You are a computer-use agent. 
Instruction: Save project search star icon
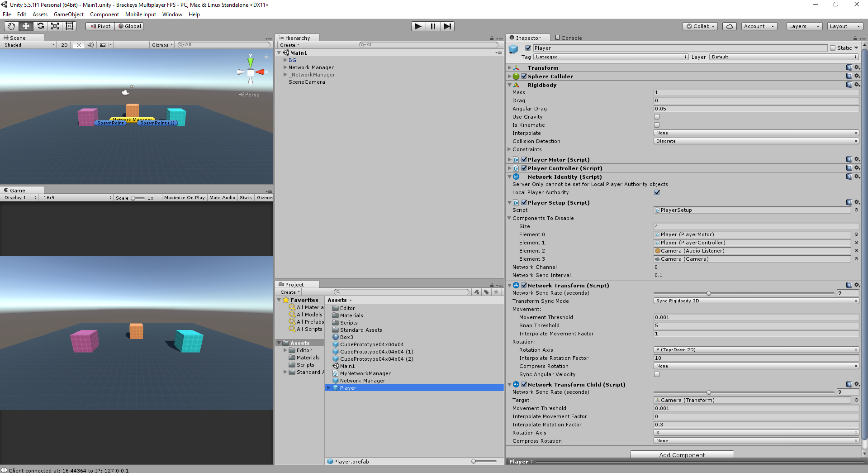click(496, 292)
